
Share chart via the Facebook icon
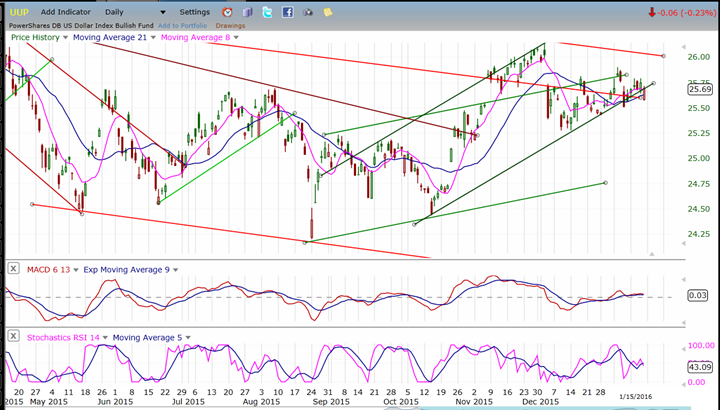[x=287, y=12]
